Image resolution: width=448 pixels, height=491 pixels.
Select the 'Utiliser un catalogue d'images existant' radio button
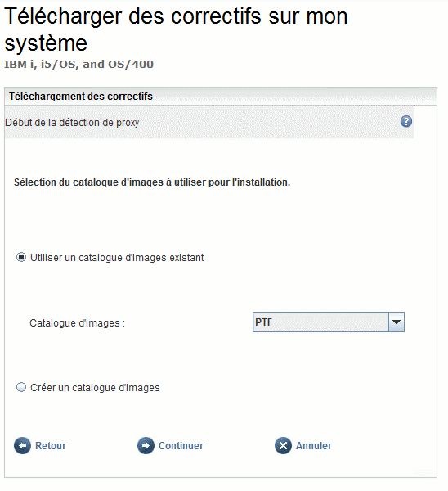tap(21, 258)
